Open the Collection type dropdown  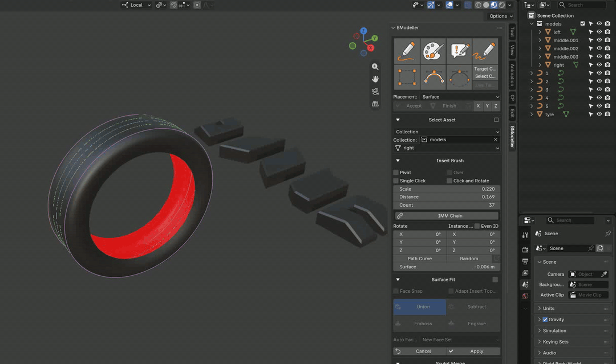447,132
